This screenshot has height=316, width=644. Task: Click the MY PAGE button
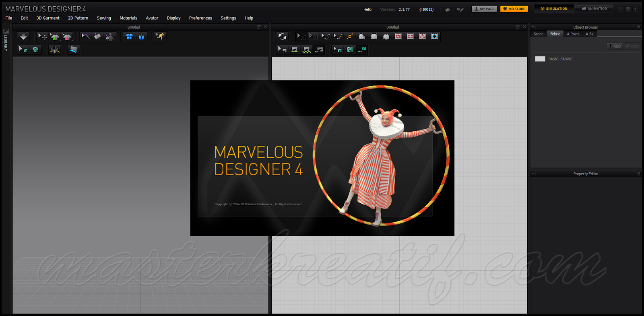pyautogui.click(x=484, y=9)
